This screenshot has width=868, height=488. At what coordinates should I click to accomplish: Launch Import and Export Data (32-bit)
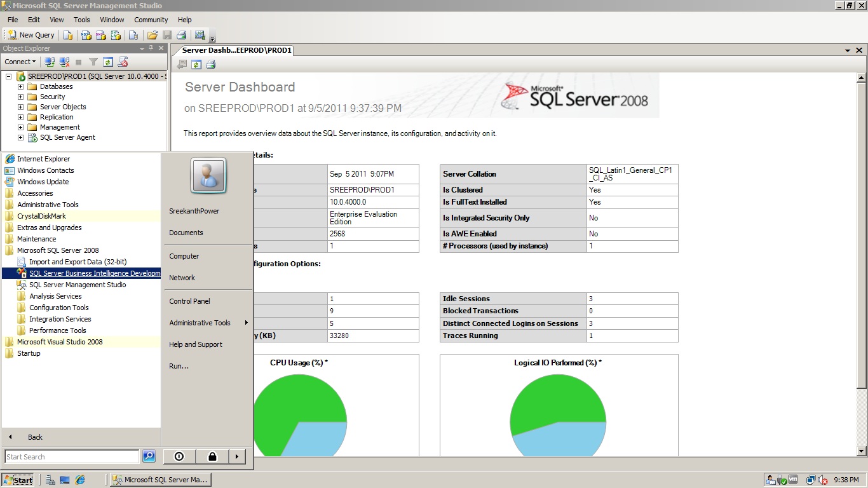pyautogui.click(x=81, y=262)
